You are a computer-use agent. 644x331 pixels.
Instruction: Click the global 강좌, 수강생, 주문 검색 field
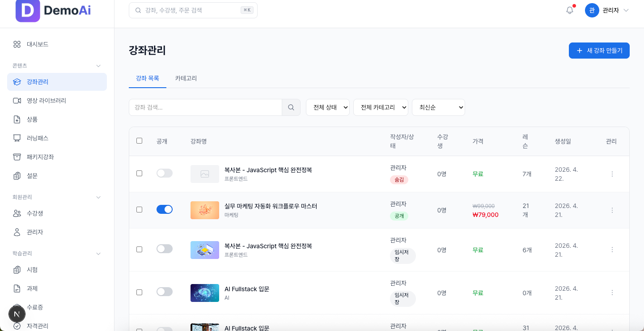point(193,10)
